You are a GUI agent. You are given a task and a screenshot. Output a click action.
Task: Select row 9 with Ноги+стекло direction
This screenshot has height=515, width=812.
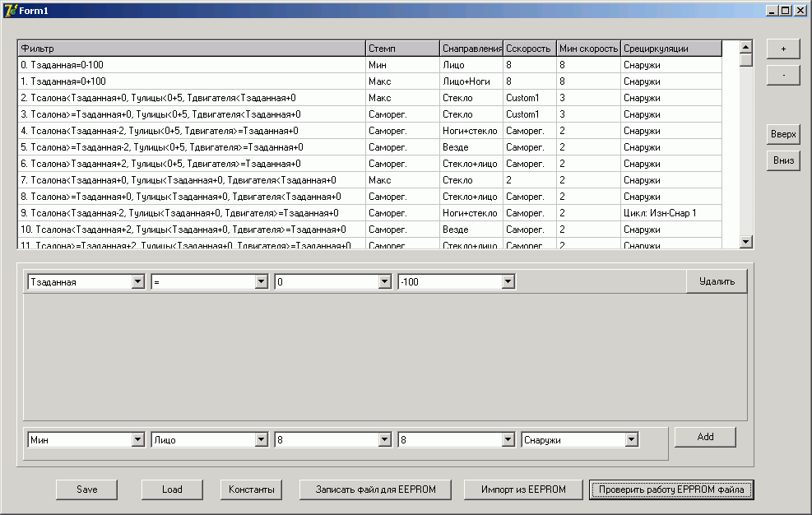pos(191,213)
